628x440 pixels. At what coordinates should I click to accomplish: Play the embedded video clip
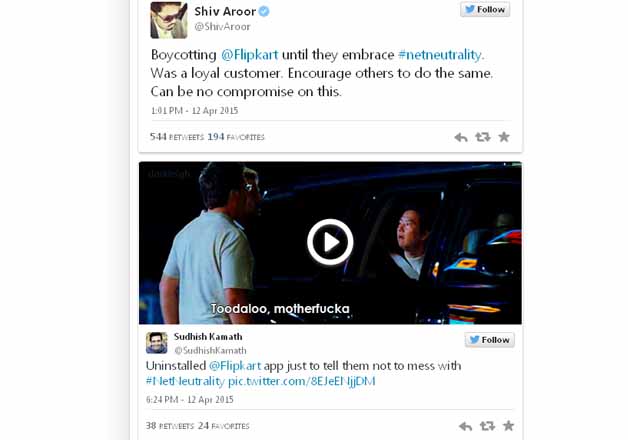click(x=330, y=242)
